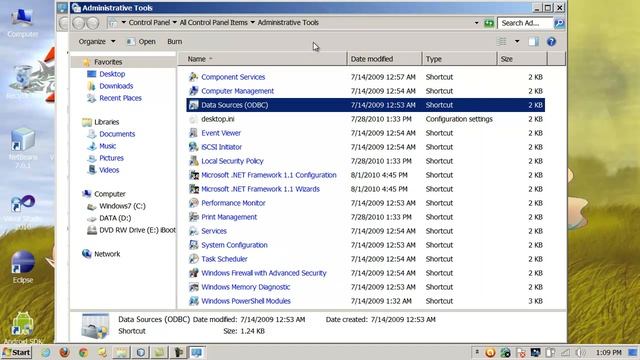
Task: Open Network in navigation pane
Action: (x=107, y=254)
